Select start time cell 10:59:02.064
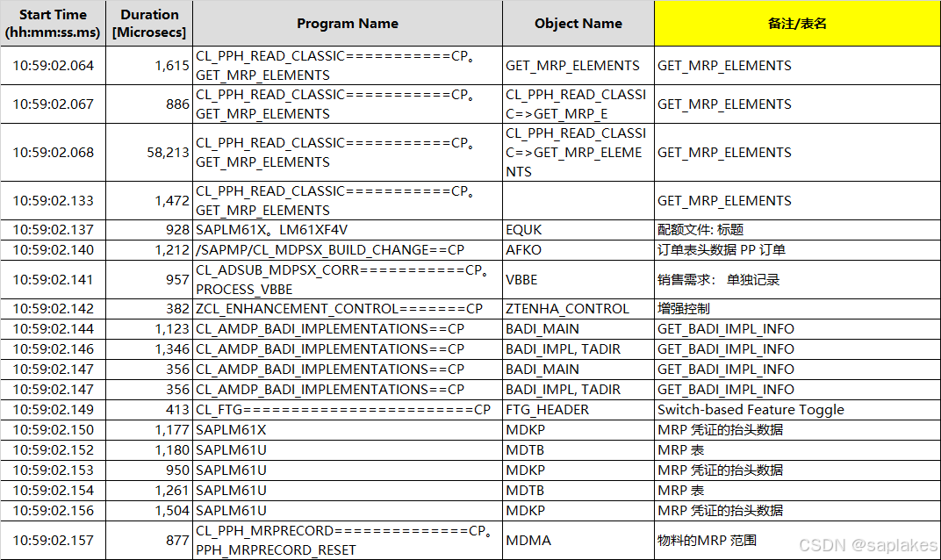Image resolution: width=941 pixels, height=560 pixels. (x=53, y=66)
